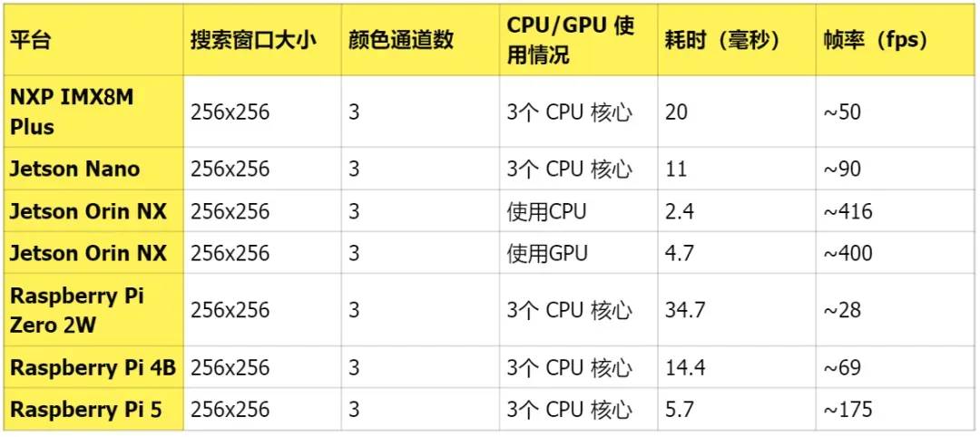
Task: Select the Jetson Nano platform cell
Action: click(x=93, y=169)
